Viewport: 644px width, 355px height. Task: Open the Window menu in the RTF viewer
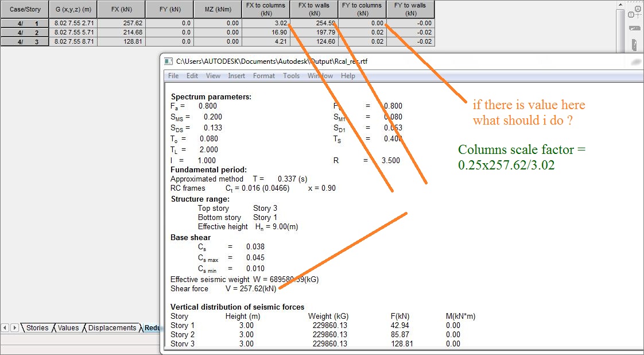coord(320,76)
